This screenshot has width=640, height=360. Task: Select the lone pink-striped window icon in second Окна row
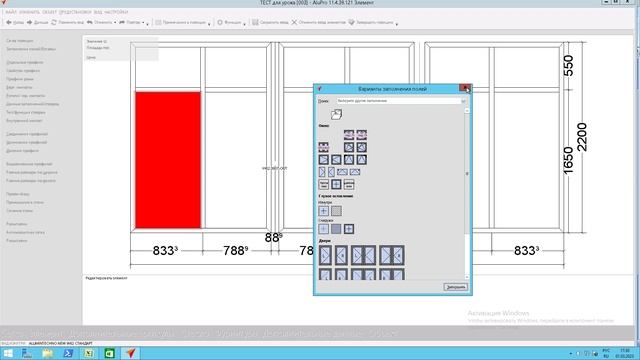click(323, 147)
